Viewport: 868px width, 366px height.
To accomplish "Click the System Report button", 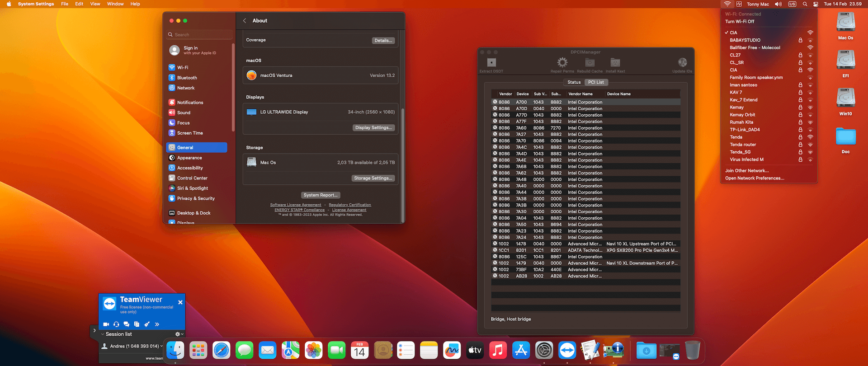I will [x=321, y=195].
